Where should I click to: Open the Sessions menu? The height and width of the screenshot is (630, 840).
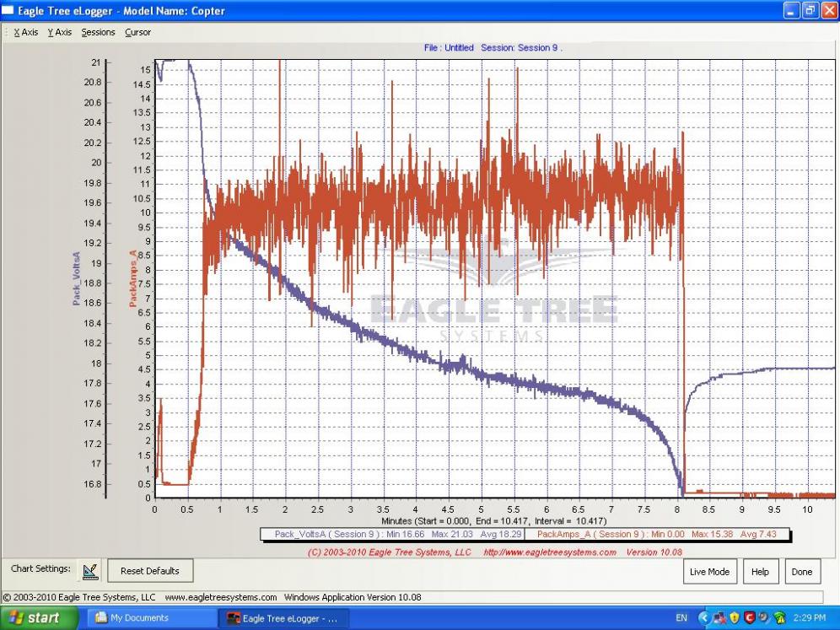coord(98,32)
